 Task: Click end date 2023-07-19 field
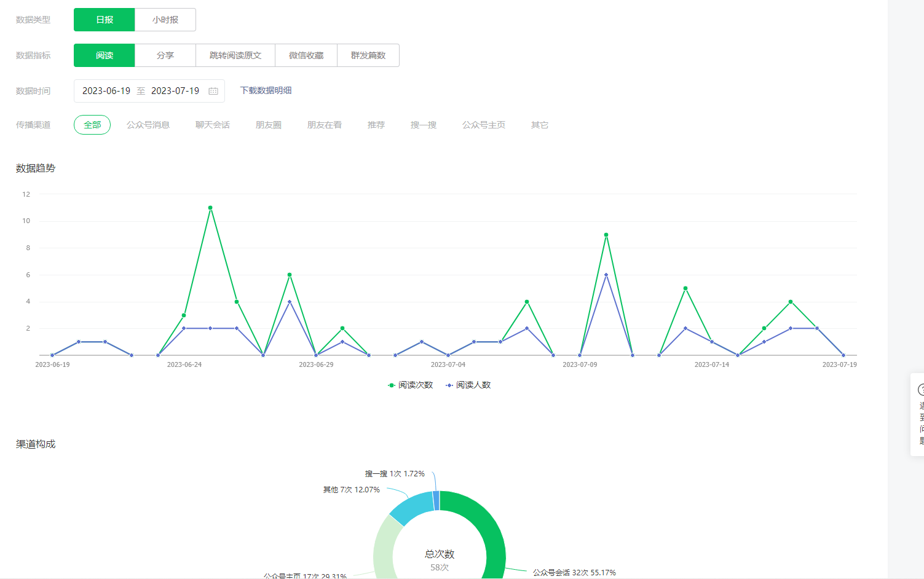tap(175, 91)
